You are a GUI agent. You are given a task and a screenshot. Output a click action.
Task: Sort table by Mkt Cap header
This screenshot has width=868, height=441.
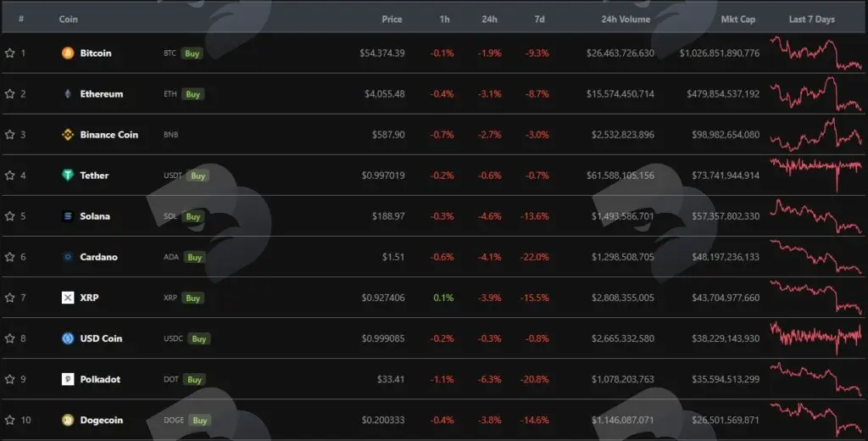[738, 19]
